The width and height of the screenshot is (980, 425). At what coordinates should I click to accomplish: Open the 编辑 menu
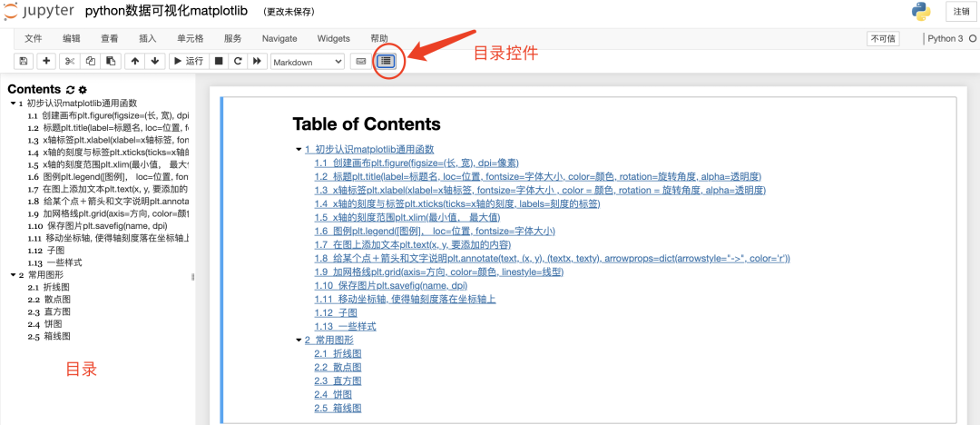click(72, 39)
